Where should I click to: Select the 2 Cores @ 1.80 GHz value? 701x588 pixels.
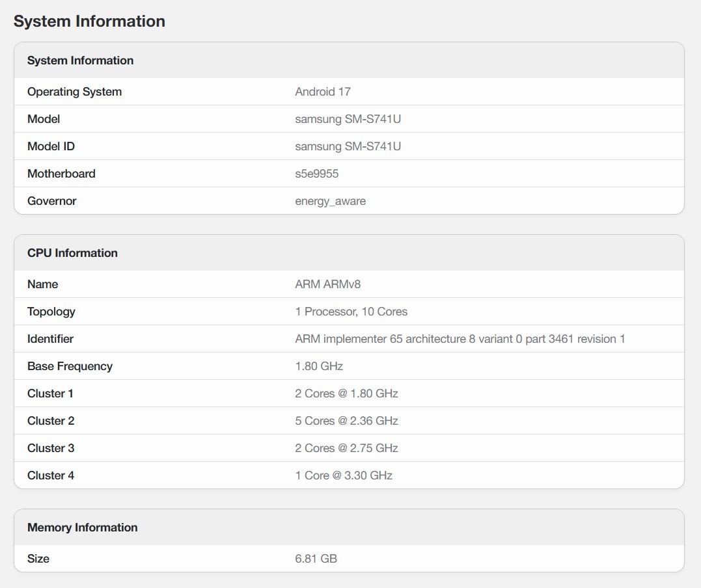[x=346, y=394]
